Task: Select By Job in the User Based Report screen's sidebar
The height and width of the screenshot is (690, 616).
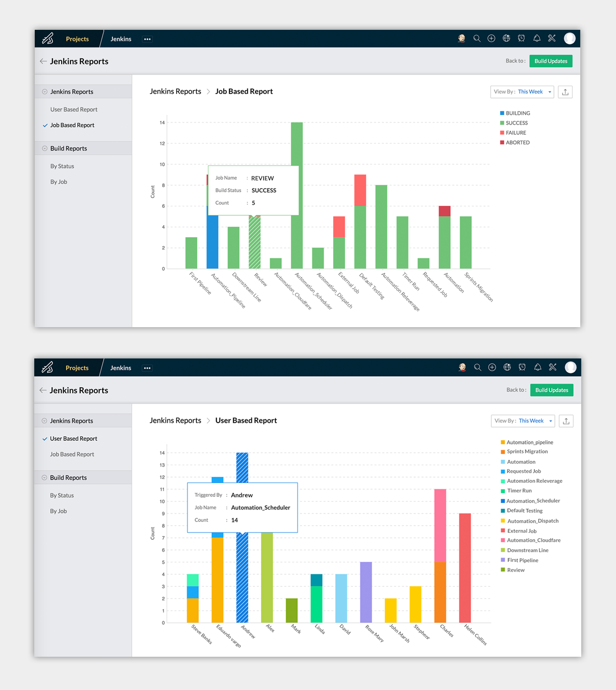Action: pyautogui.click(x=58, y=511)
